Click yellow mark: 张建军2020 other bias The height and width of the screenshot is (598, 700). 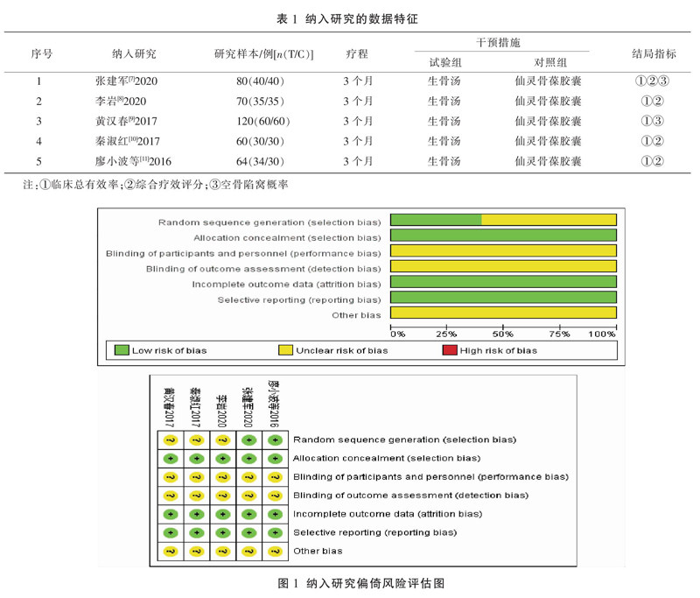(x=248, y=552)
